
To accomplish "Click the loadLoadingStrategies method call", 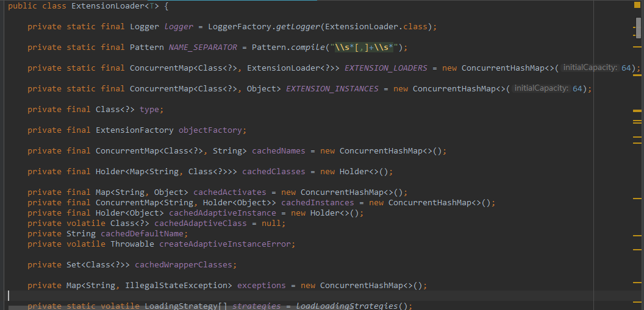I will tap(347, 306).
